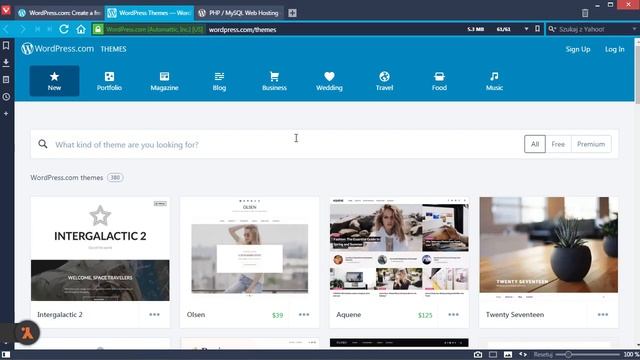Click the Reset zoom button
Viewport: 640px width, 360px height.
point(543,355)
